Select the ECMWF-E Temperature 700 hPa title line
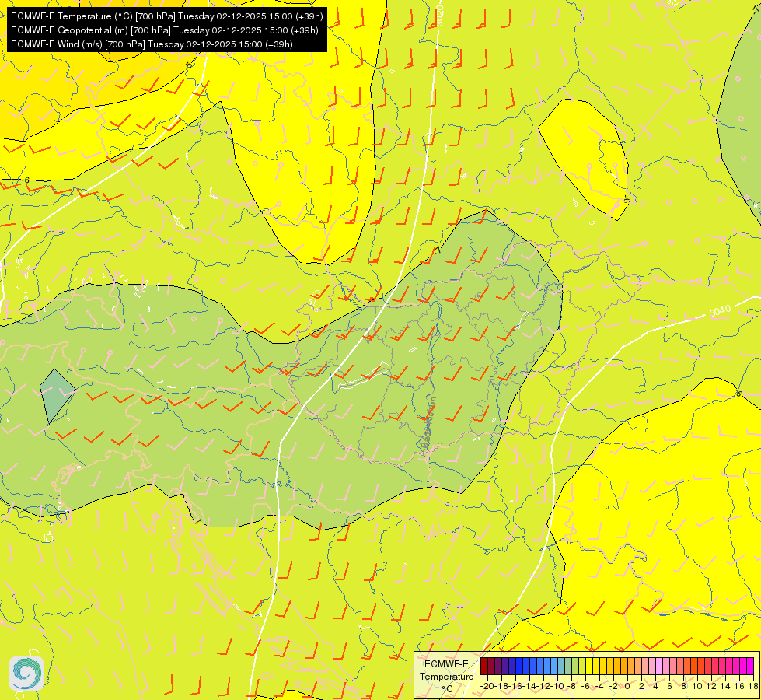The height and width of the screenshot is (700, 761). point(166,16)
